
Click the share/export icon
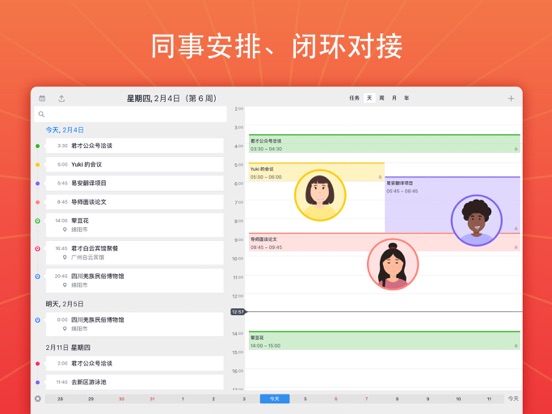(62, 99)
